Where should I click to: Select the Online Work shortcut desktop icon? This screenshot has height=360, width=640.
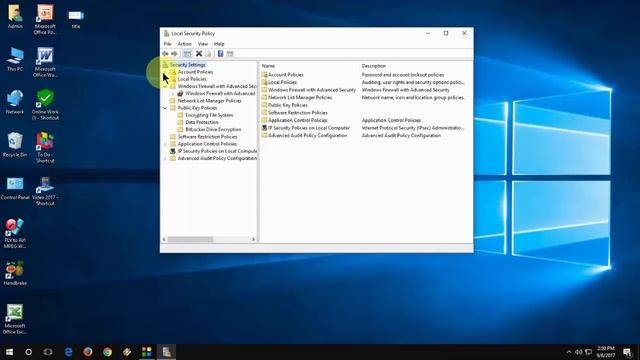click(45, 105)
